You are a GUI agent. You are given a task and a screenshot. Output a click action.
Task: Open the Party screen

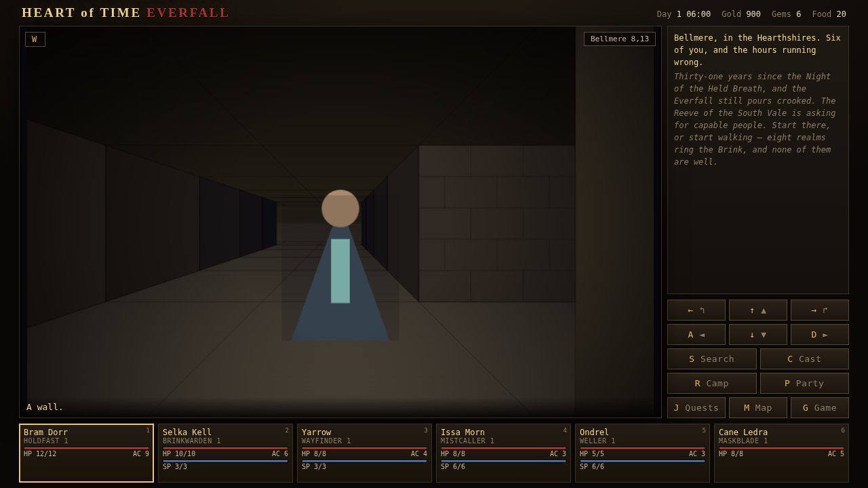pyautogui.click(x=804, y=384)
